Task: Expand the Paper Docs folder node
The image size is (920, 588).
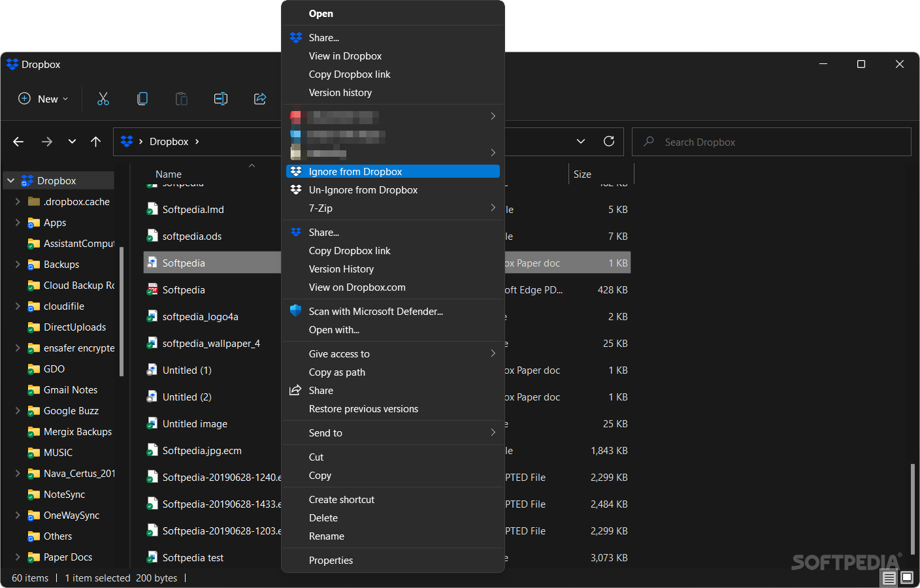Action: pyautogui.click(x=18, y=557)
